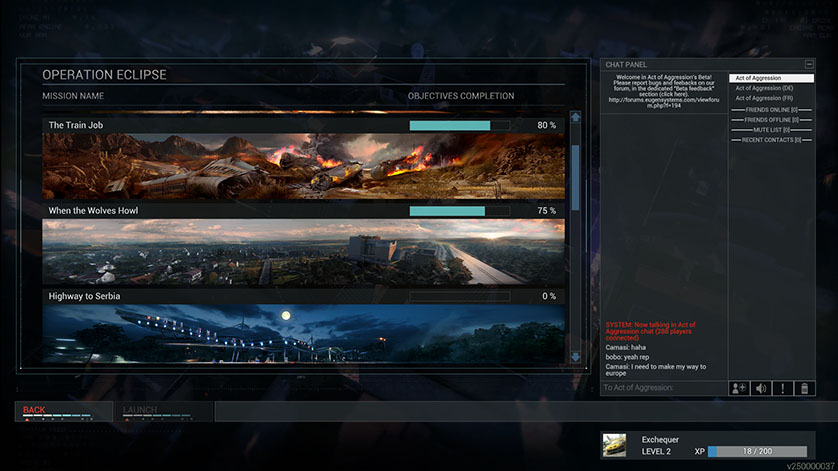Click the 0 % completion value

point(549,296)
